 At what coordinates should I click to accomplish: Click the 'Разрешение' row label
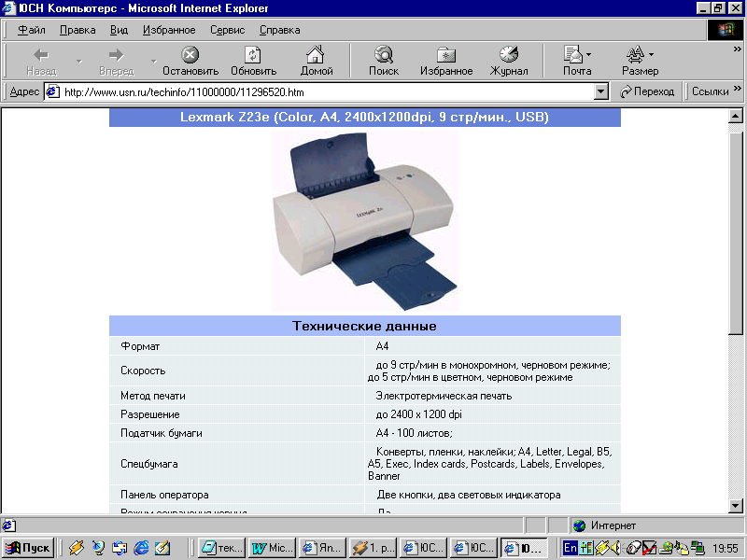point(150,414)
